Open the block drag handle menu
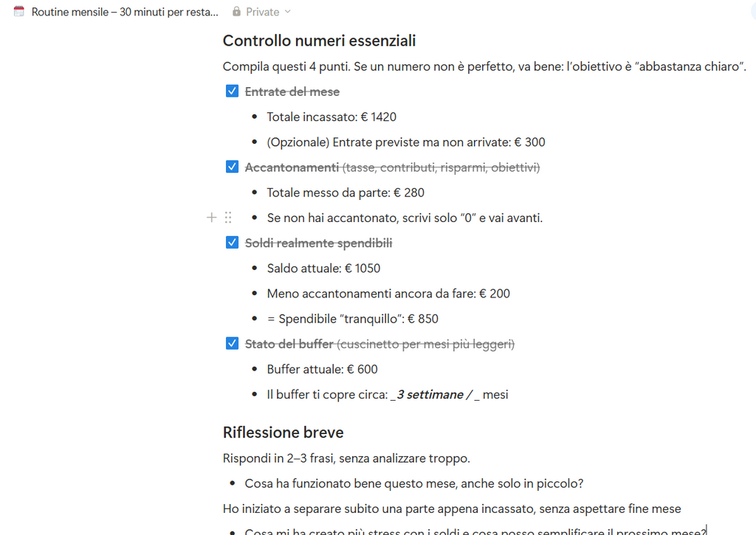This screenshot has width=756, height=535. (228, 217)
